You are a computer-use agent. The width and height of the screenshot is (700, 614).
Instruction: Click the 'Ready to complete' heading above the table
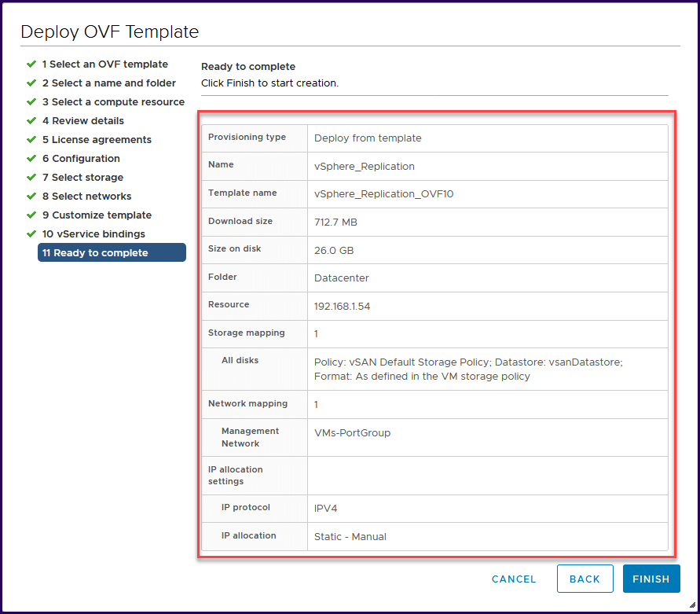tap(248, 67)
